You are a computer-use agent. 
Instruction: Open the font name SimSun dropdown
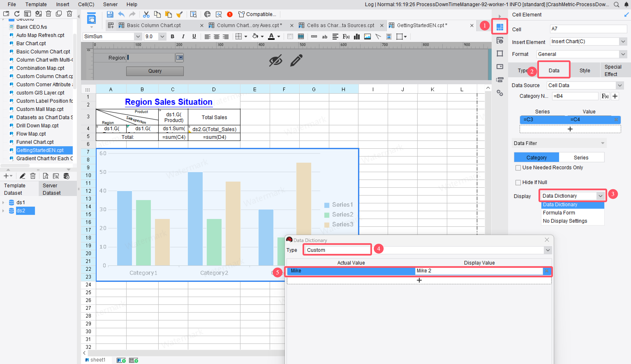click(x=138, y=37)
